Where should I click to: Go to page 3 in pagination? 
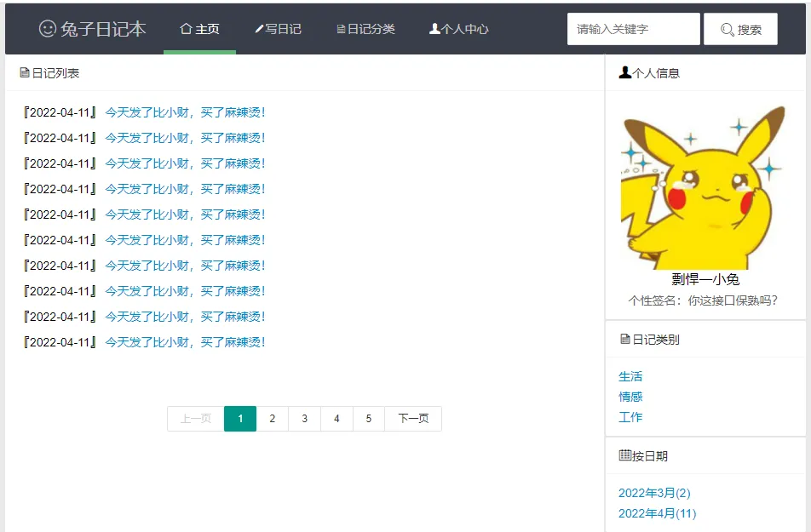pyautogui.click(x=305, y=418)
